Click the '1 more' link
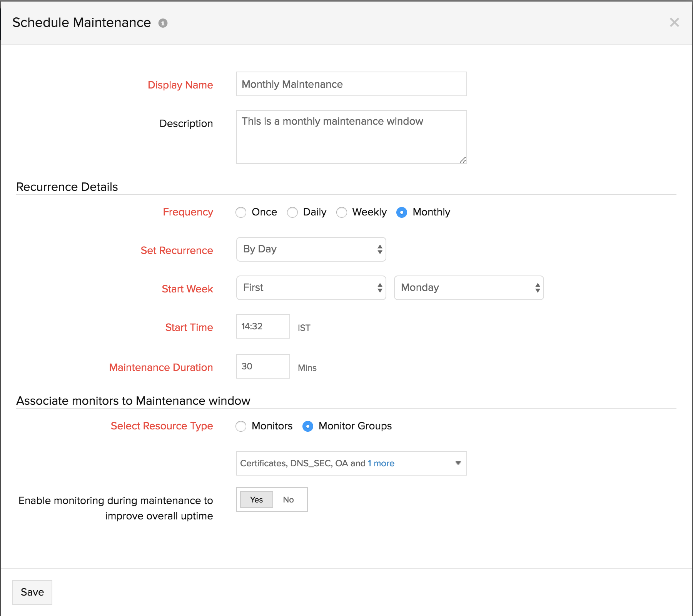Image resolution: width=693 pixels, height=616 pixels. (x=381, y=463)
